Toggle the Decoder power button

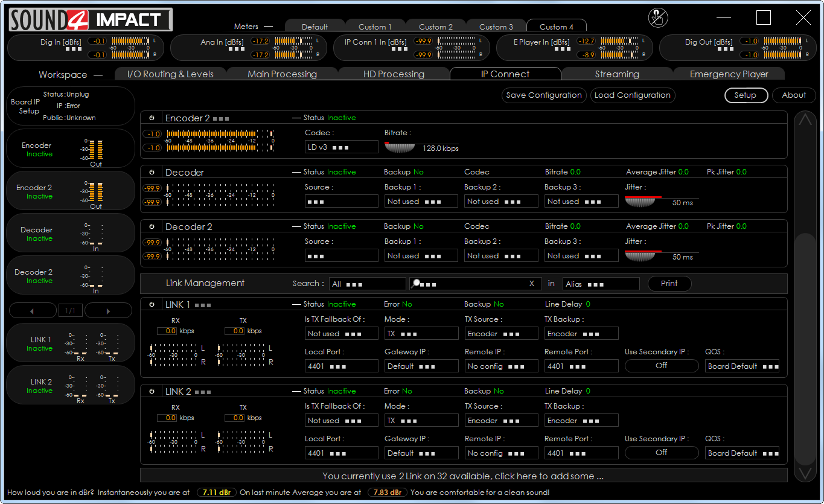[x=152, y=173]
